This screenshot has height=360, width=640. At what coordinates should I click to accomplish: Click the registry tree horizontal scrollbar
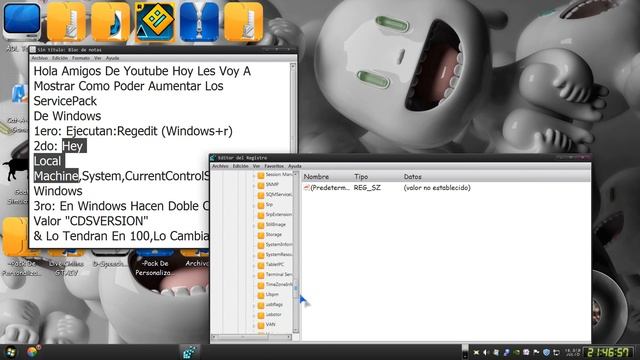[x=252, y=337]
